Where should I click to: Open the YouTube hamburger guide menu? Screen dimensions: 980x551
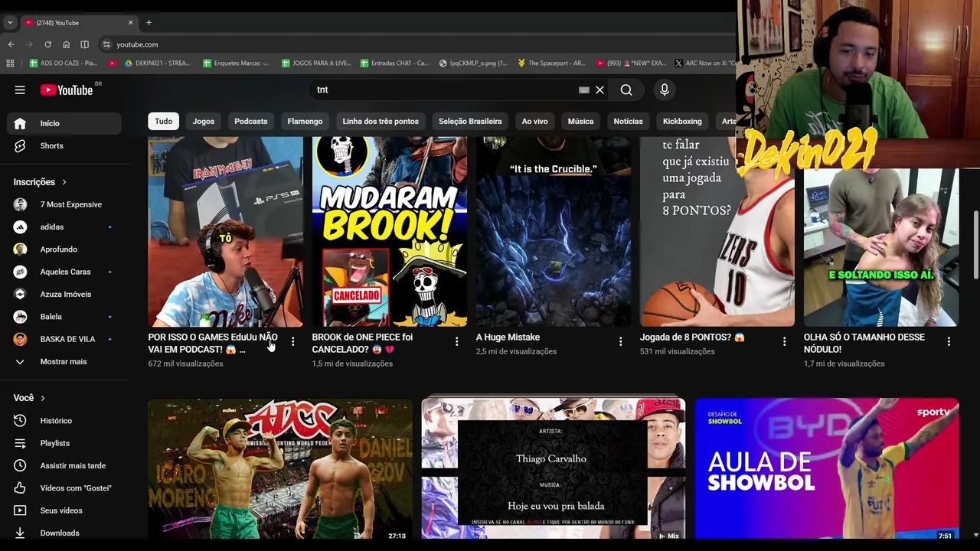point(20,90)
